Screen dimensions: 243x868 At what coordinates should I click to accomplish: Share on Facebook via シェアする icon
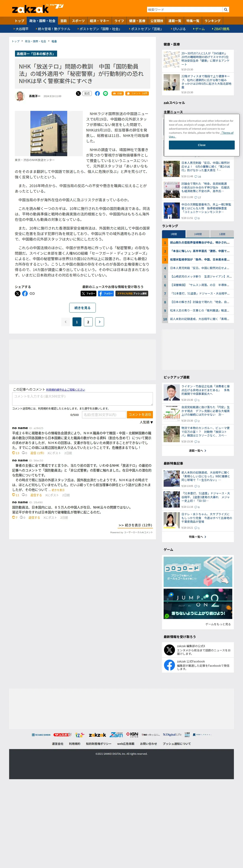pos(25,294)
